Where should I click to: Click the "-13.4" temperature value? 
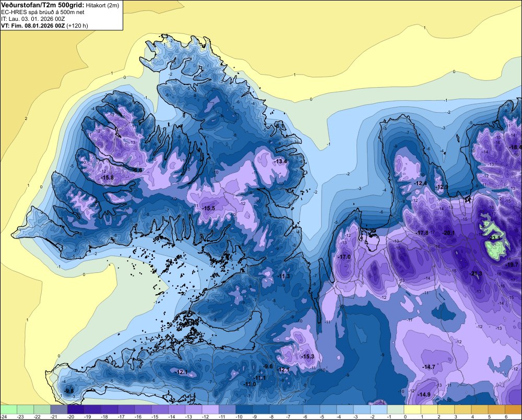point(280,161)
